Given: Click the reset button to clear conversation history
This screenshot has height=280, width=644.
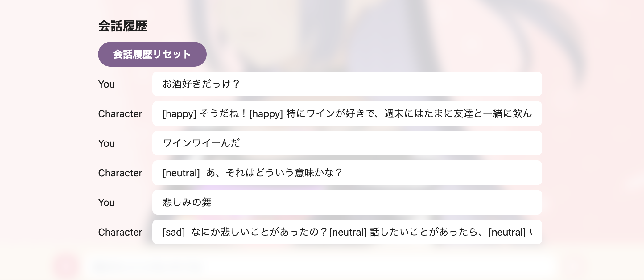Looking at the screenshot, I should (x=152, y=54).
